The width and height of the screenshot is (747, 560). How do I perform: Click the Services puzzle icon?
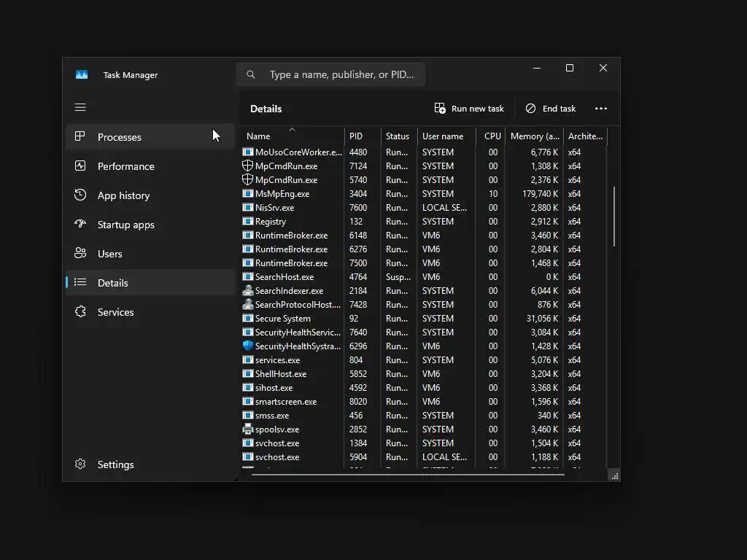click(80, 311)
